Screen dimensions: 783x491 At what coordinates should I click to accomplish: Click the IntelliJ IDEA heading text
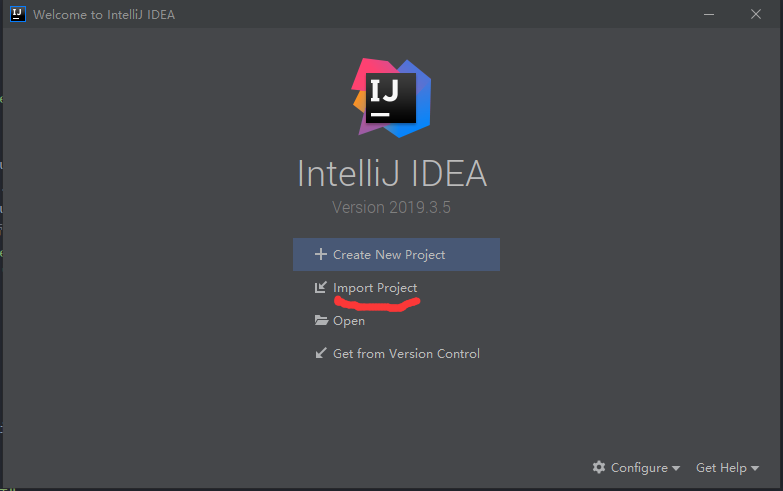392,174
